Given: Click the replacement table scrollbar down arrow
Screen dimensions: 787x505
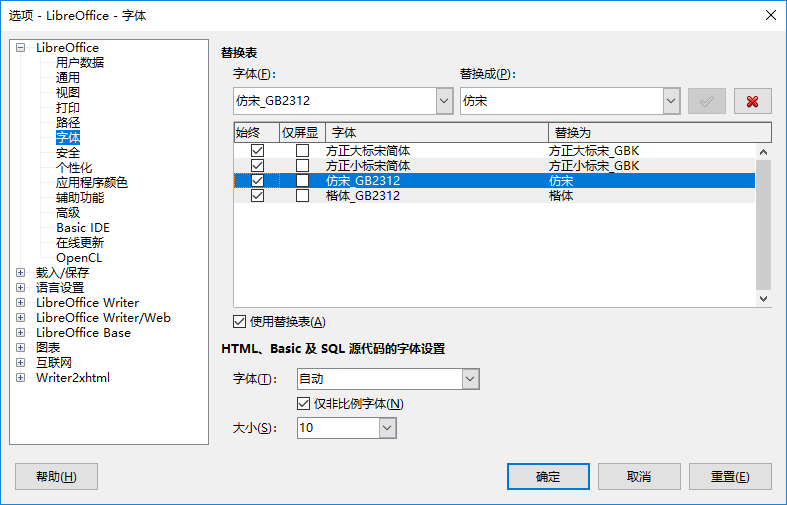Looking at the screenshot, I should pos(764,298).
